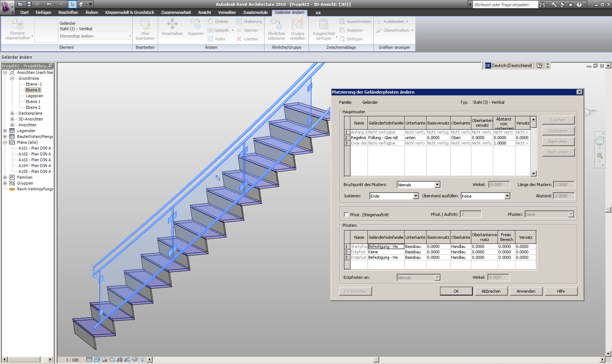Click the Hilfe button
This screenshot has width=612, height=364.
pyautogui.click(x=561, y=291)
